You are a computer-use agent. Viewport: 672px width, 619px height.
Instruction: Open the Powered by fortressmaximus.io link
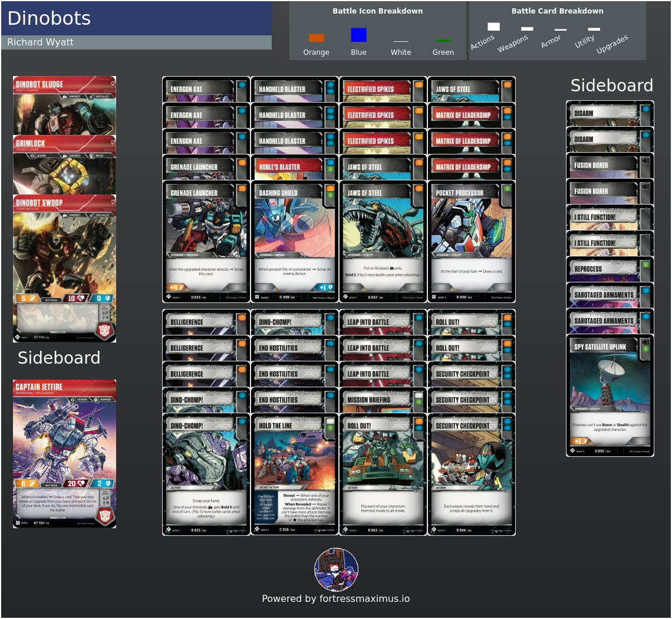pos(336,598)
